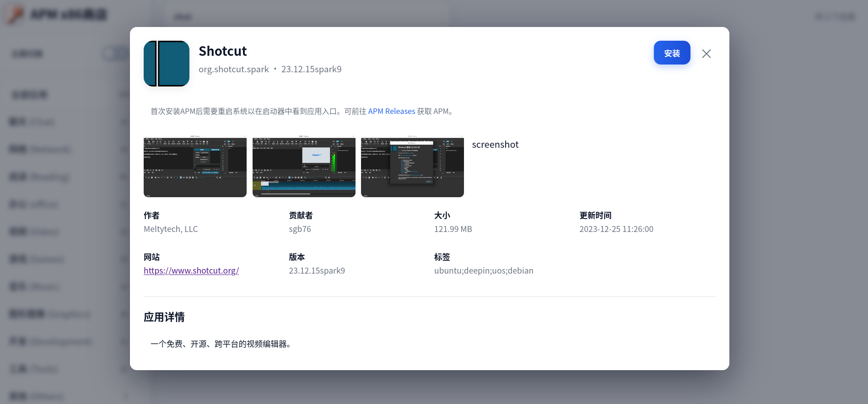Screen dimensions: 868x404
Task: Open the first Shotcut screenshot thumbnail
Action: point(195,166)
